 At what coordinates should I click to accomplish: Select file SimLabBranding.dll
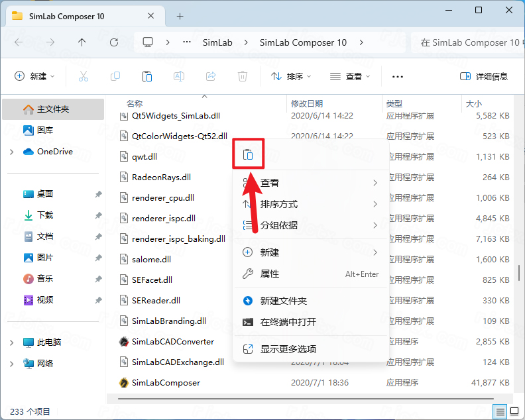coord(169,321)
